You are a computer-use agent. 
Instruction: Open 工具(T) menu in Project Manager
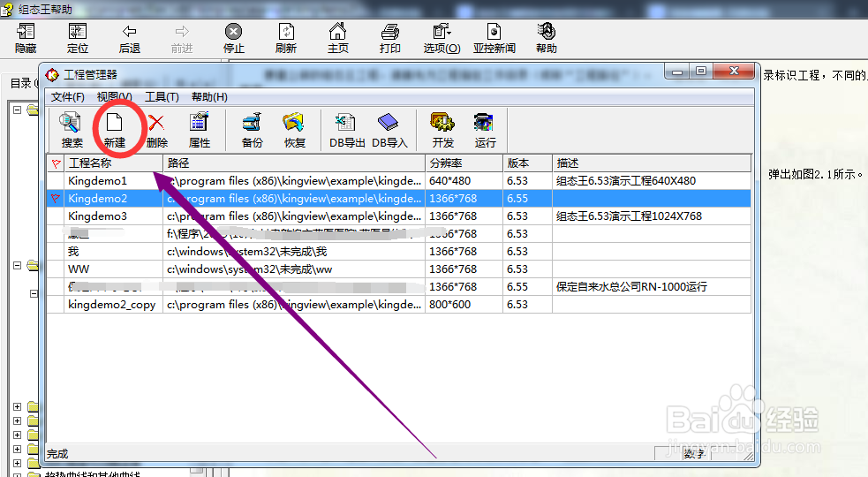(x=162, y=97)
